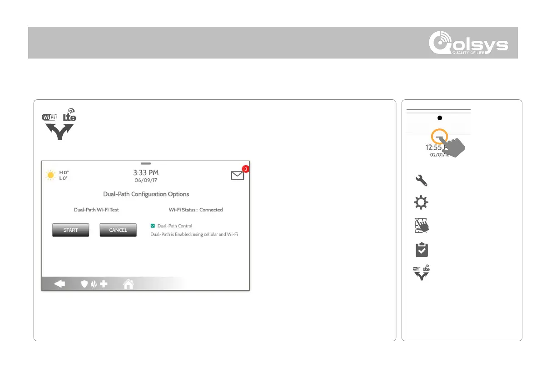The image size is (556, 392).
Task: Click the gear advanced settings icon
Action: coord(422,203)
